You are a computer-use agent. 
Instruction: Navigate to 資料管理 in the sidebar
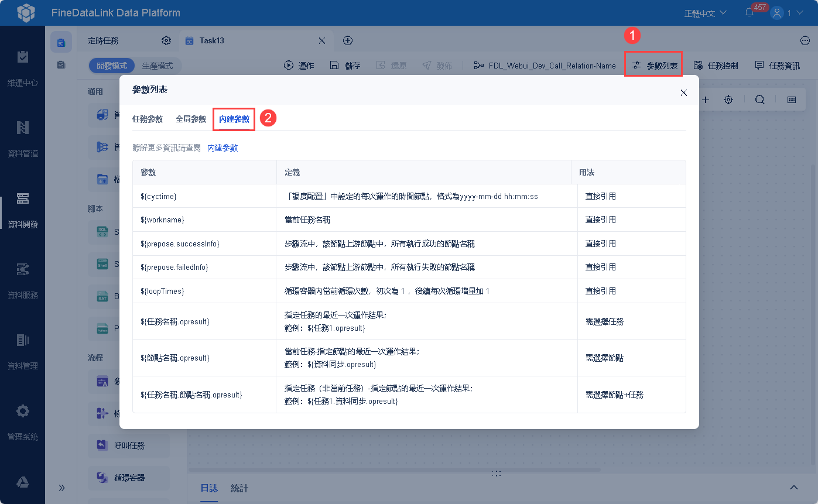(x=22, y=351)
